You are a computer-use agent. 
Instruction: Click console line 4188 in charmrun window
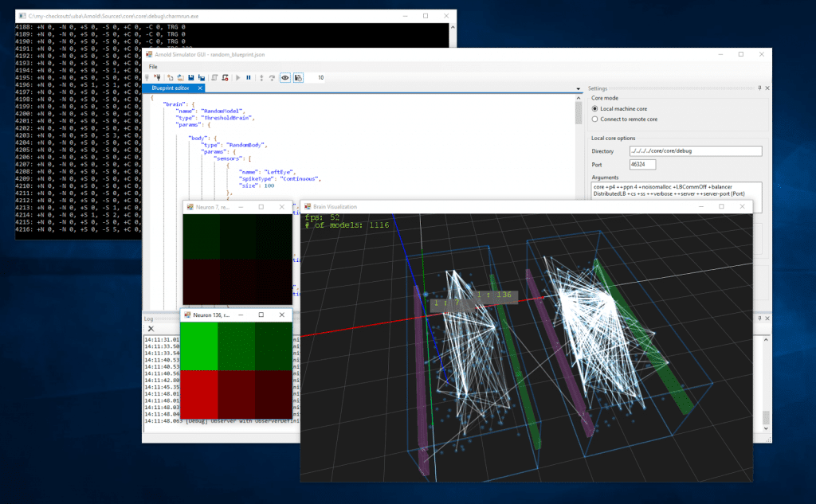(x=100, y=27)
